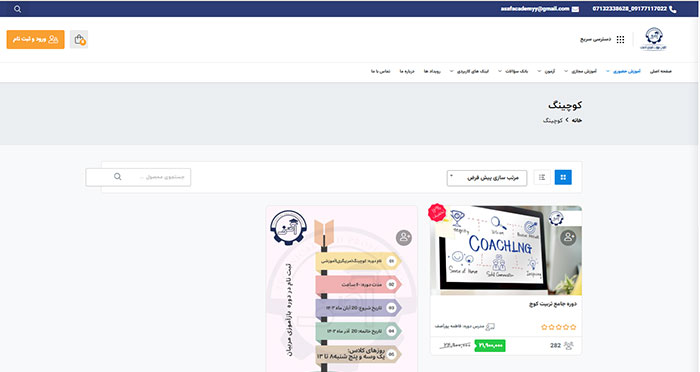This screenshot has height=372, width=700.
Task: Expand the آموزش حضوری menu
Action: click(623, 71)
